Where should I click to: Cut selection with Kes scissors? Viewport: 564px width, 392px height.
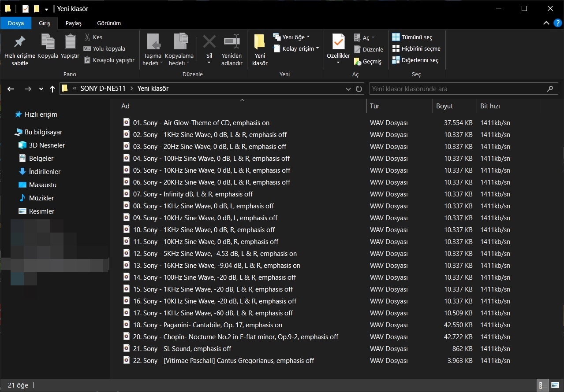pyautogui.click(x=93, y=37)
